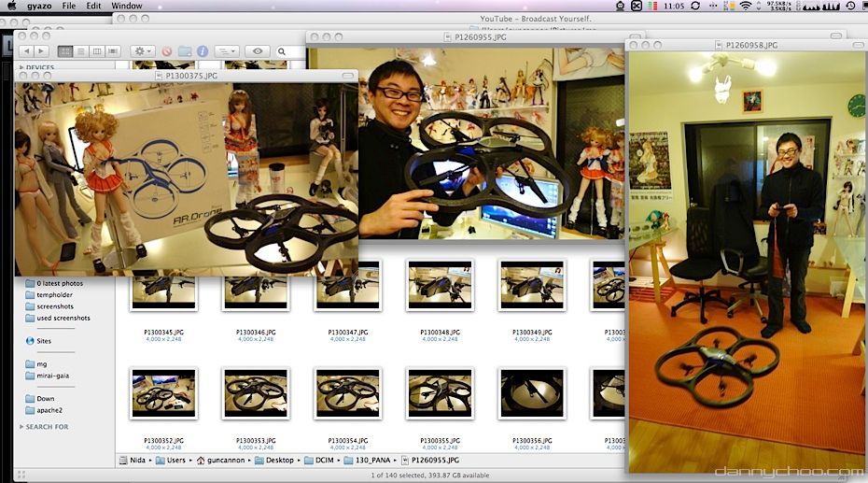Open the File menu
Viewport: 868px width, 483px height.
(x=69, y=6)
